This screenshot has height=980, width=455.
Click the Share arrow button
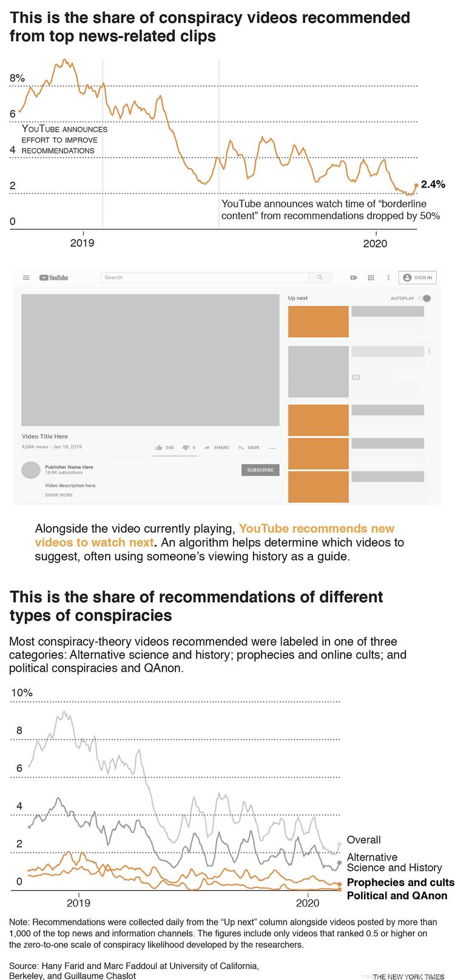pos(217,448)
